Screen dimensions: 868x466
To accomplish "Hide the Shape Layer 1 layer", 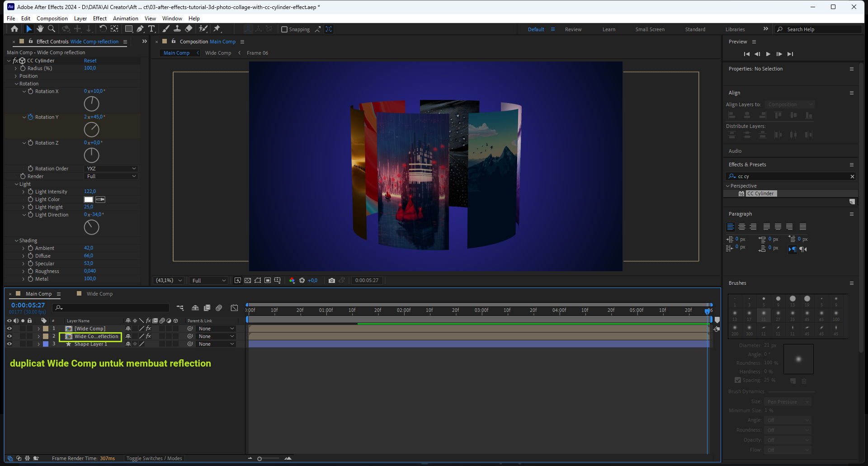I will (9, 344).
